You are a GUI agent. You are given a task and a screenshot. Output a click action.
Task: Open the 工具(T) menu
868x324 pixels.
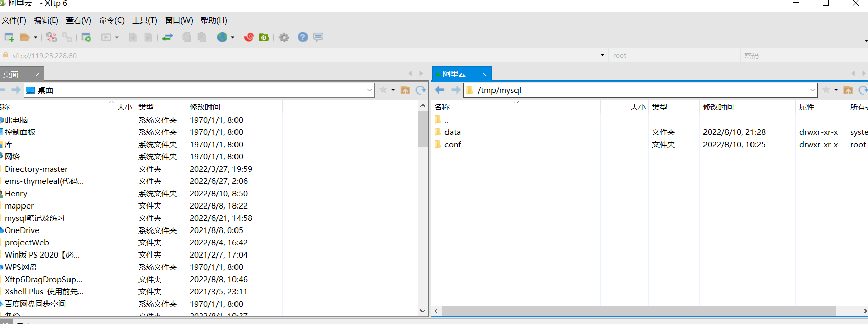145,20
